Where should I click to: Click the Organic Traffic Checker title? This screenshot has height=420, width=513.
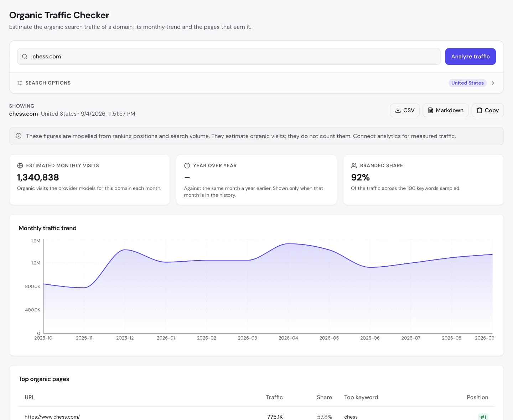(59, 15)
